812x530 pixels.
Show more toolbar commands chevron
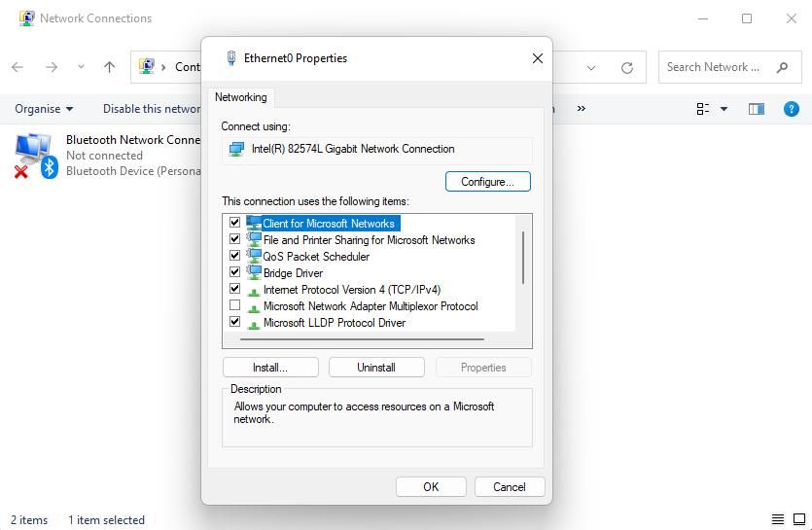(x=581, y=108)
